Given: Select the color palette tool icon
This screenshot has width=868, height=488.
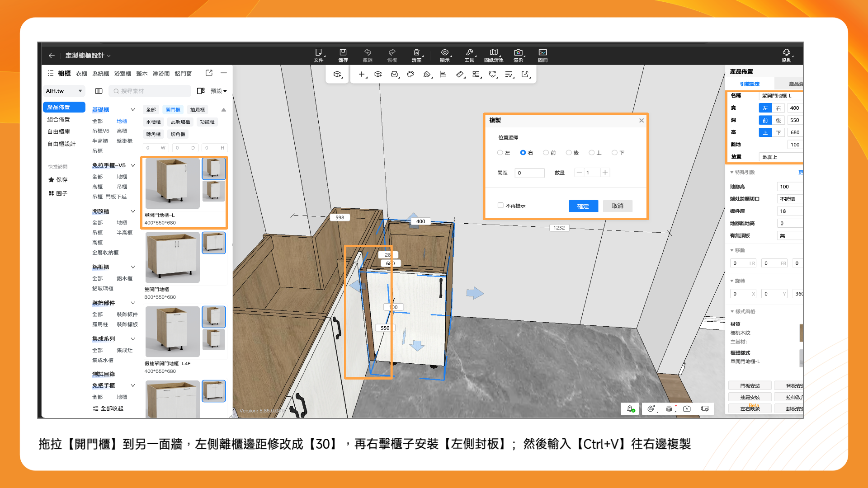Looking at the screenshot, I should pyautogui.click(x=410, y=74).
